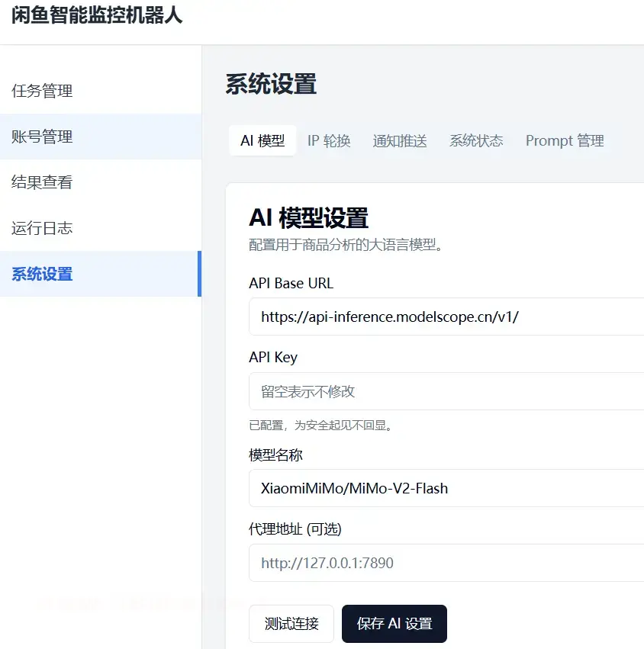Open 结果查看 from the sidebar
Screen dimensions: 644x649
42,183
